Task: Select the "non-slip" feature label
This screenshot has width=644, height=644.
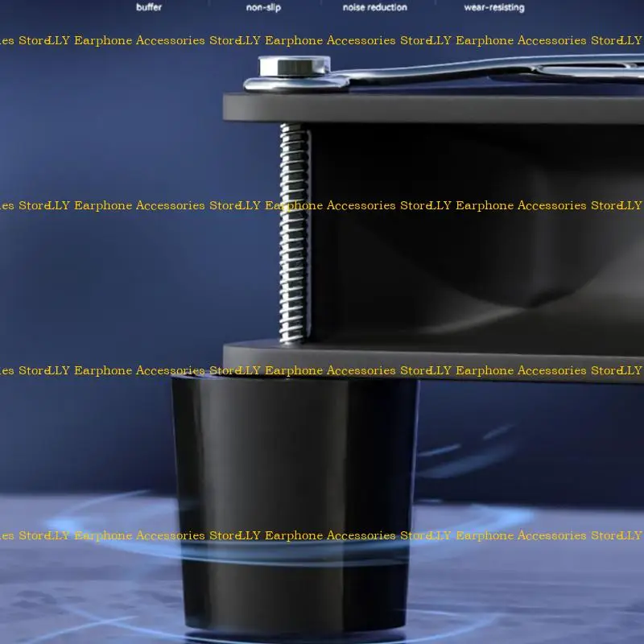Action: (263, 7)
